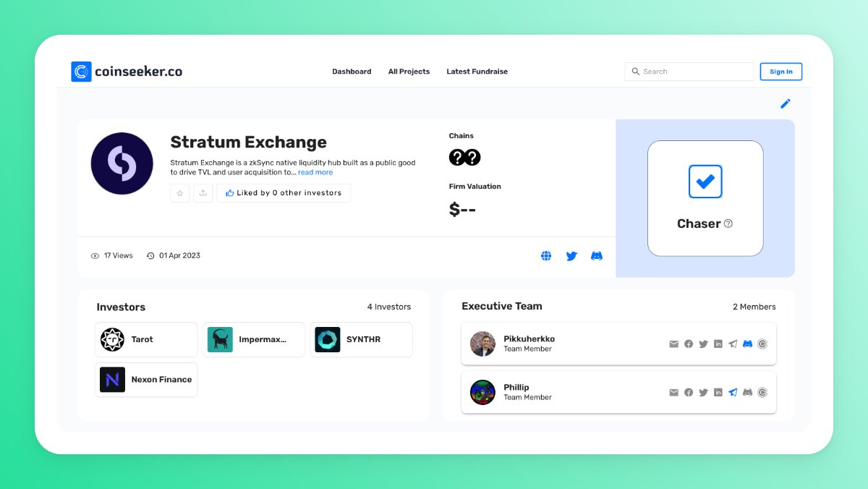868x489 pixels.
Task: Click Pikkuherkko's email icon
Action: (673, 344)
